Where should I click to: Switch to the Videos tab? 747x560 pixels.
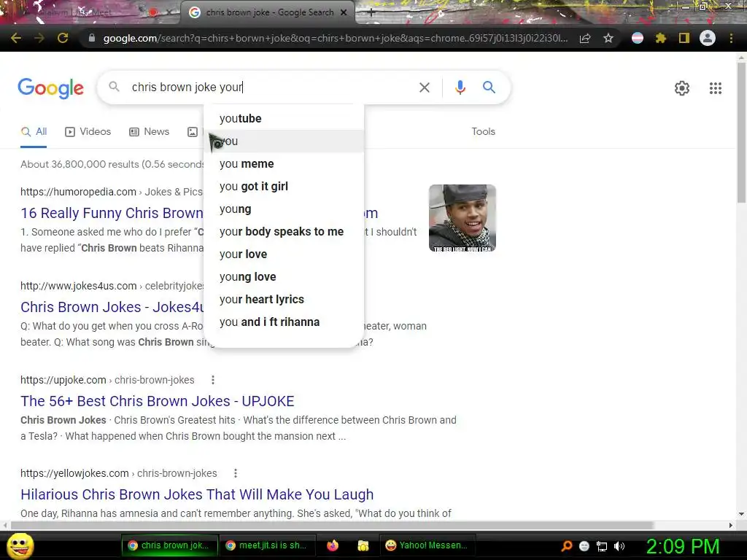(x=88, y=132)
